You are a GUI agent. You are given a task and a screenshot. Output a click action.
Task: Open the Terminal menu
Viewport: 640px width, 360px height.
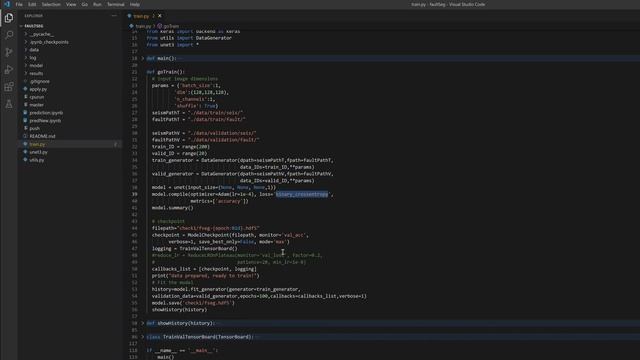(116, 4)
